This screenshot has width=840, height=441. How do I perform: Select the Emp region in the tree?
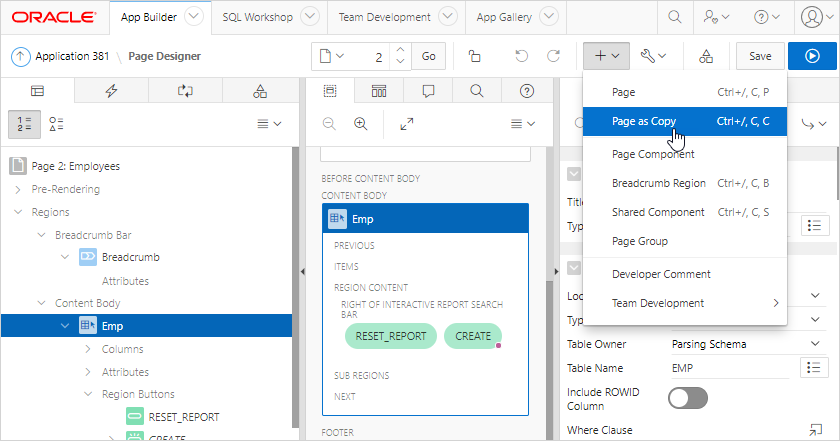click(x=147, y=326)
